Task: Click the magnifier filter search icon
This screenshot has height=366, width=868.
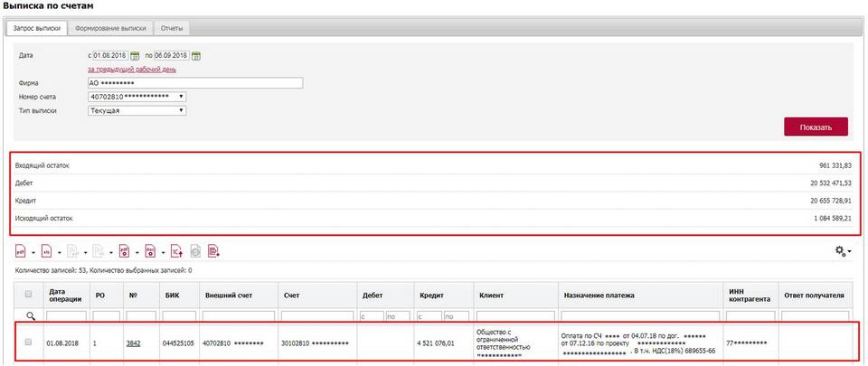Action: 30,315
